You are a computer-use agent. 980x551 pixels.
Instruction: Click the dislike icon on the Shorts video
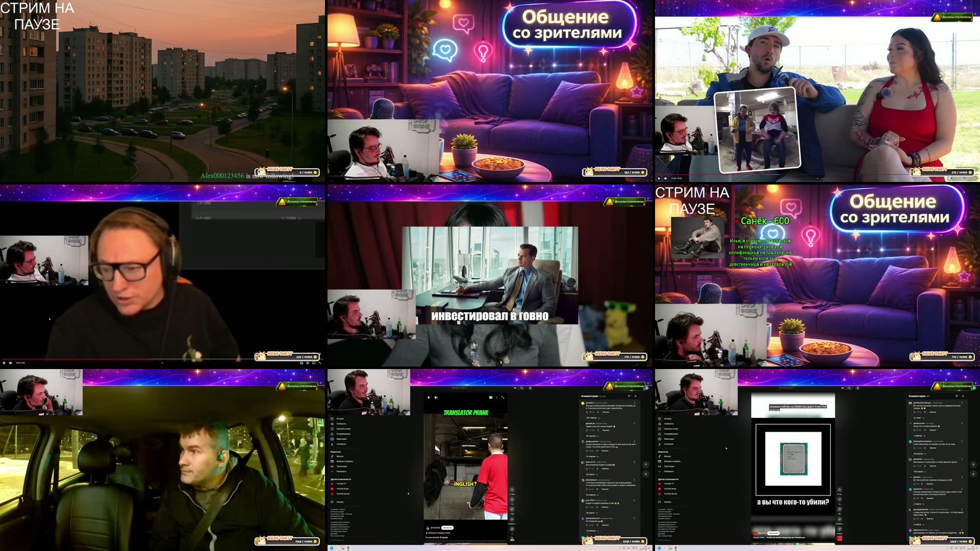(x=512, y=500)
